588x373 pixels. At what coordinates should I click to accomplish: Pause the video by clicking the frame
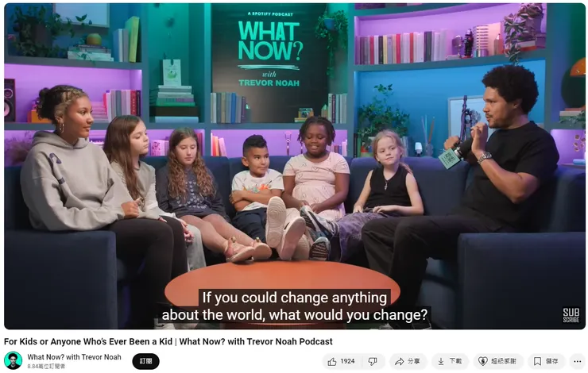point(294,150)
